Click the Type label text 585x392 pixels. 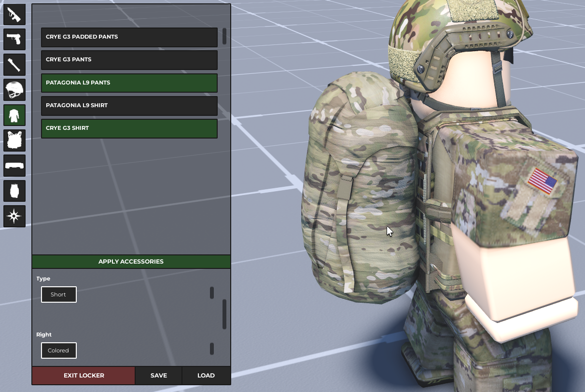43,279
